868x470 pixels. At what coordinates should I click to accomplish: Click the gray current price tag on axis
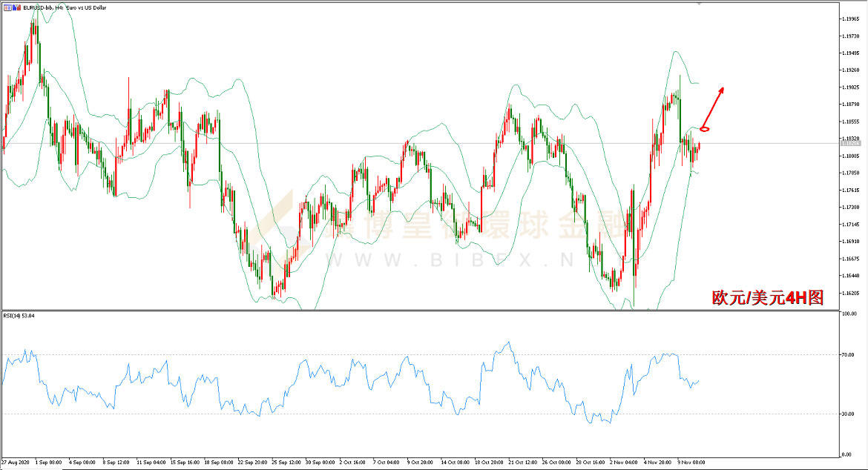point(850,143)
